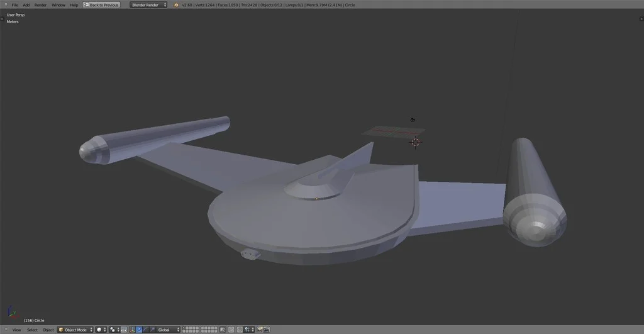Click the Verts:1264 statistic text
This screenshot has height=334, width=644.
(204, 5)
